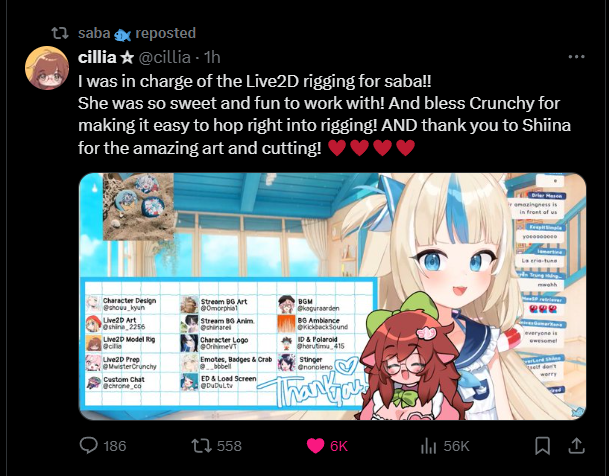Click the repost arrows icon showing 558
Screen dimensions: 609x476
coord(202,446)
